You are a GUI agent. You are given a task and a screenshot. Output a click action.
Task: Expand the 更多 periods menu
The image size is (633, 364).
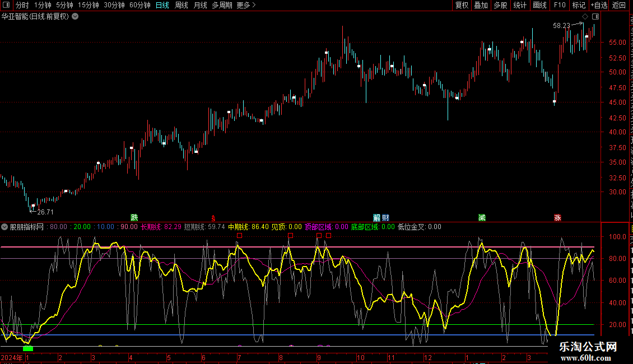246,5
